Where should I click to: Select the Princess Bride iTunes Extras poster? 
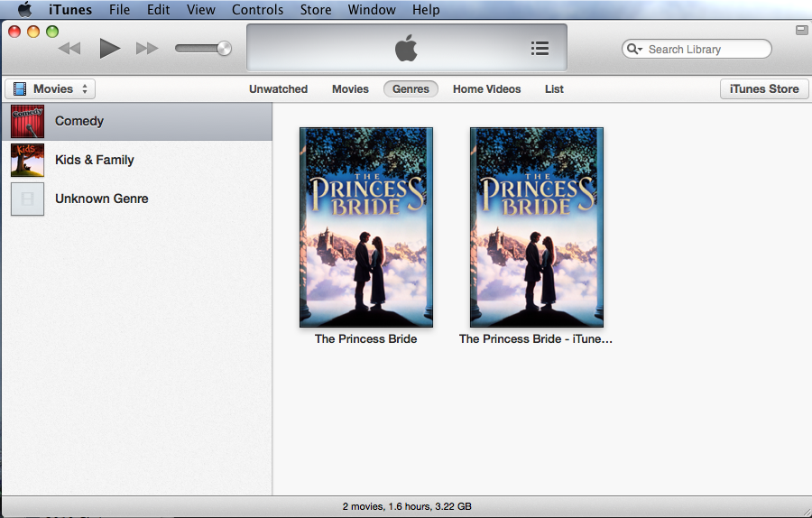(537, 227)
